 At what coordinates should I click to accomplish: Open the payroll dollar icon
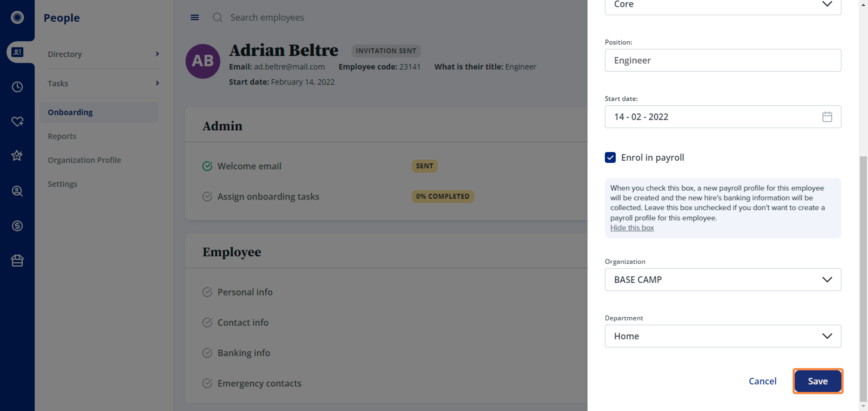17,226
